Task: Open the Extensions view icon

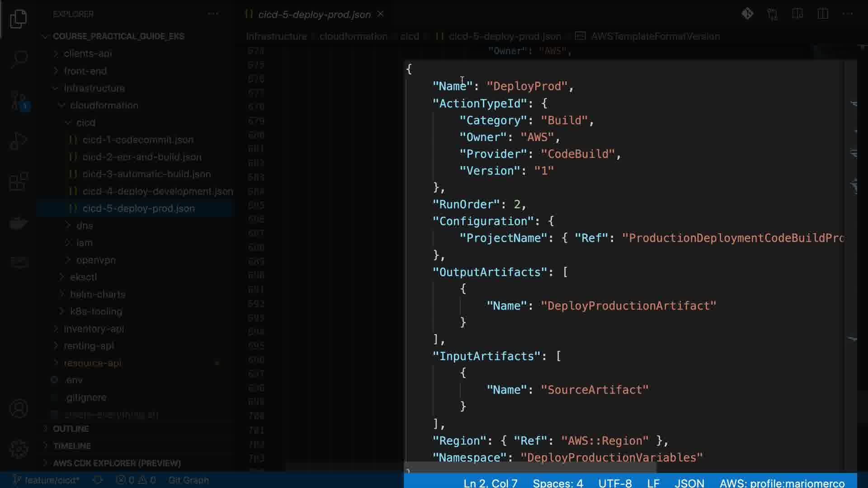Action: tap(19, 182)
